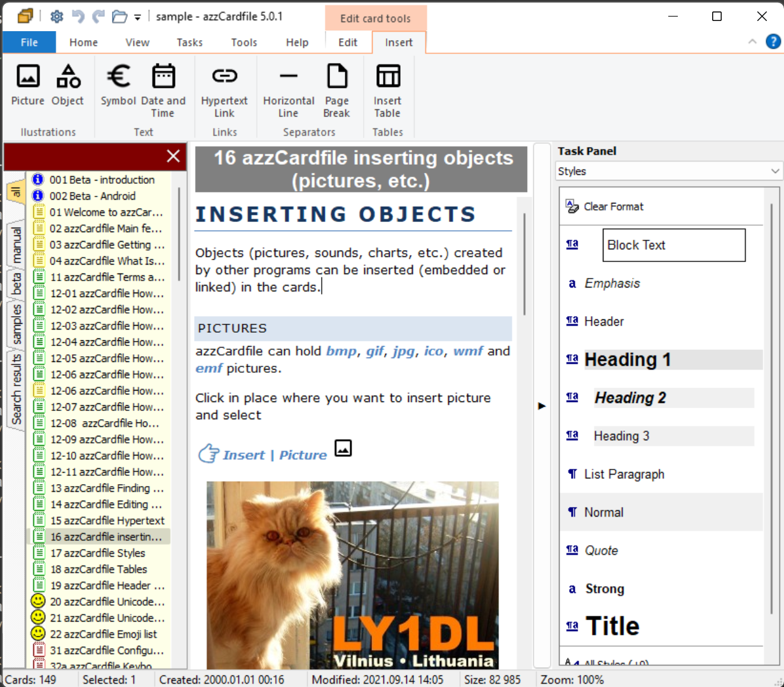Screen dimensions: 784x687
Task: Open the Tools ribbon tab
Action: 244,42
